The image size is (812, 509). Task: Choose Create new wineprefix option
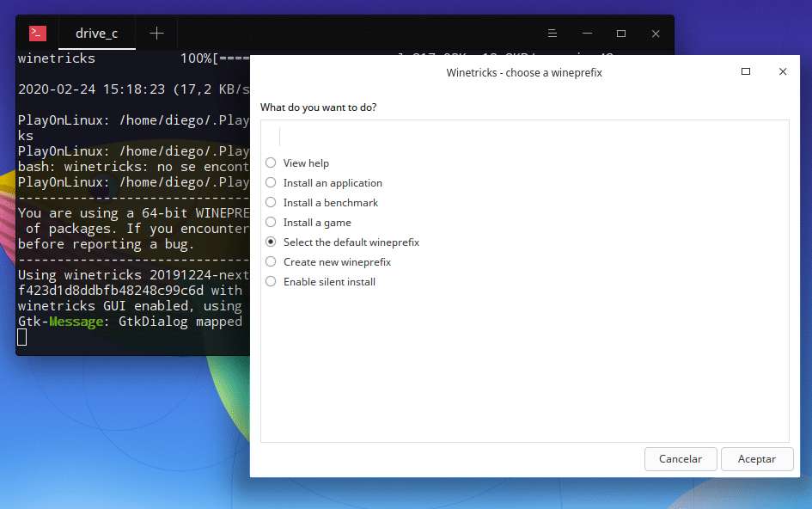[x=271, y=261]
